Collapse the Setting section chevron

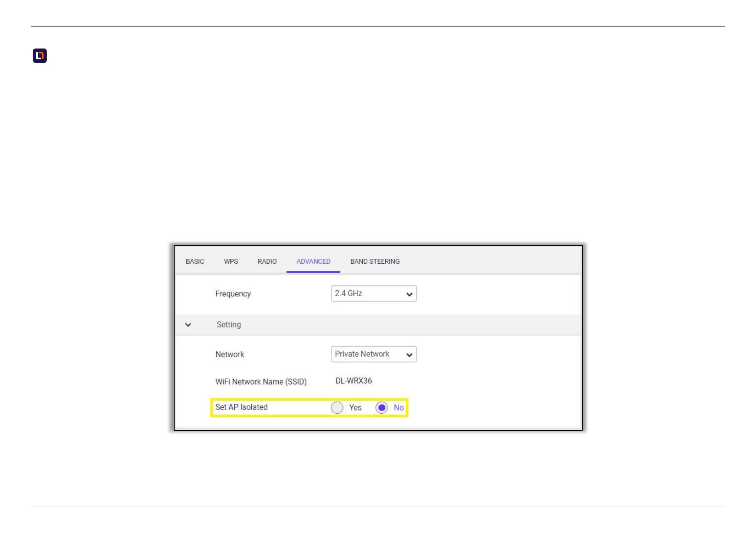188,325
